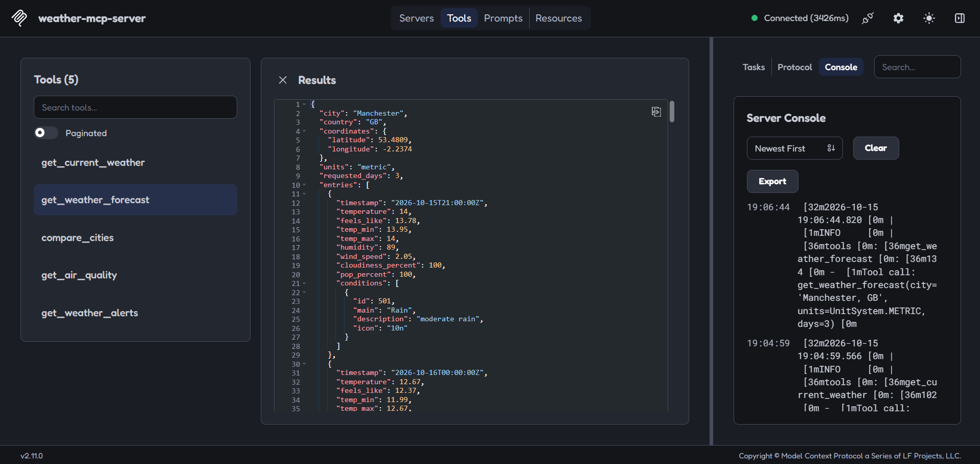The height and width of the screenshot is (464, 980).
Task: Clear the server console log
Action: point(876,148)
